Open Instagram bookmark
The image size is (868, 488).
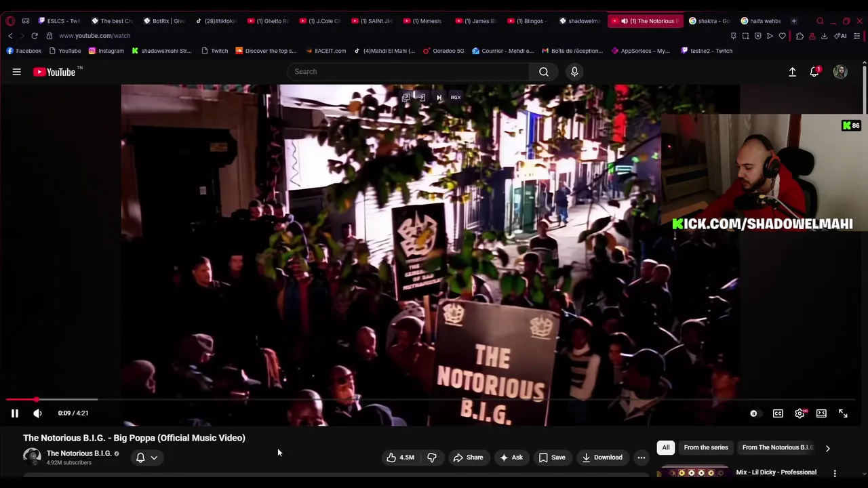pos(106,51)
